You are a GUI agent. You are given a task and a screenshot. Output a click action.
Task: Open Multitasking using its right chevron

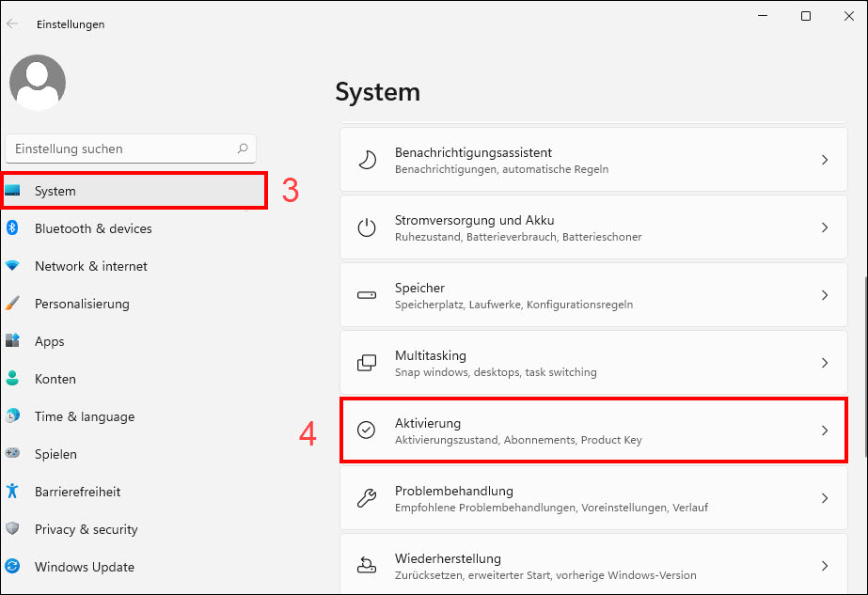[825, 363]
